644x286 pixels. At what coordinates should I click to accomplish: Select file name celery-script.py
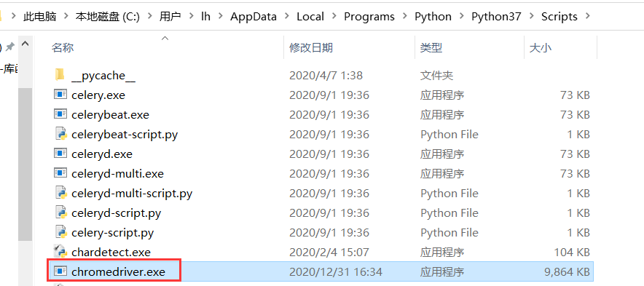tap(112, 233)
